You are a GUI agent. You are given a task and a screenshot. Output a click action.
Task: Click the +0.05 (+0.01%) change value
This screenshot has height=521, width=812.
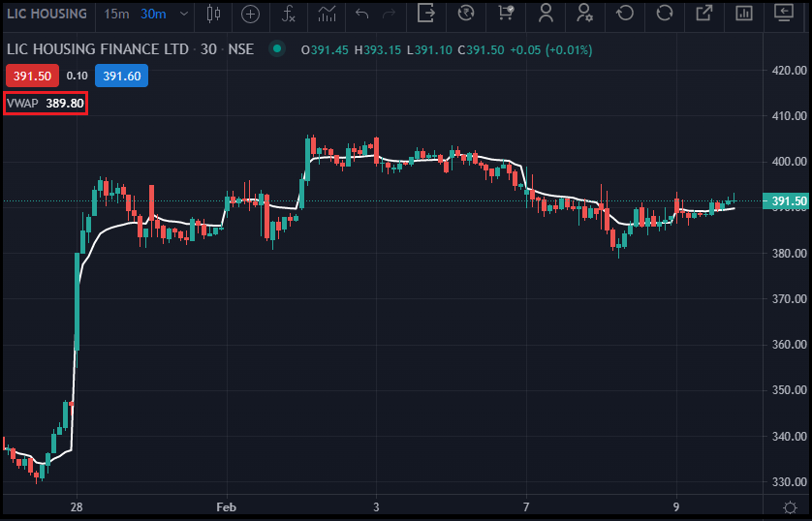551,50
